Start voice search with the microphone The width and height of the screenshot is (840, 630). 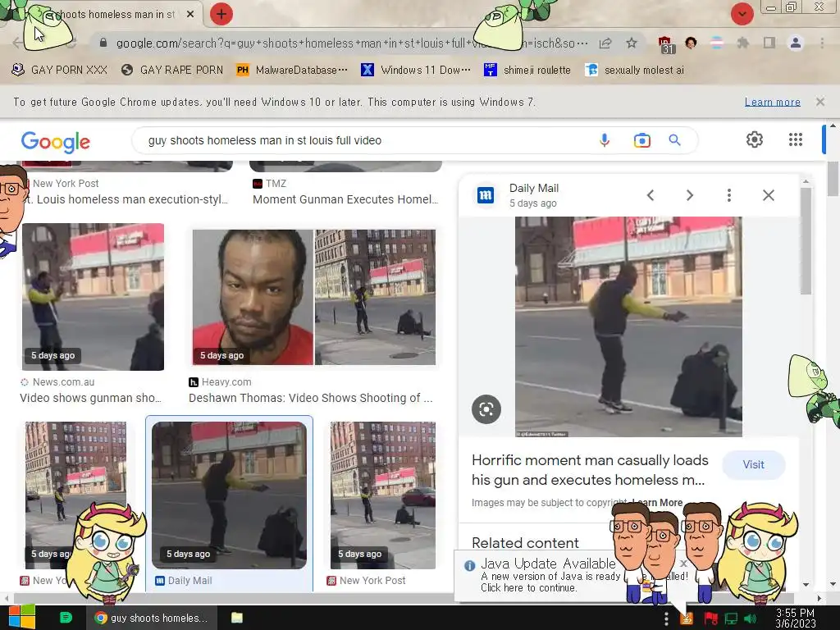[605, 140]
